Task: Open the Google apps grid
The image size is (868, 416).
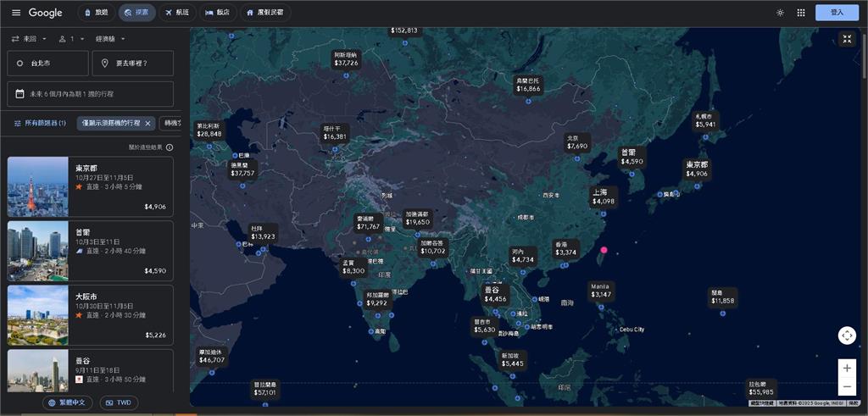Action: 801,13
